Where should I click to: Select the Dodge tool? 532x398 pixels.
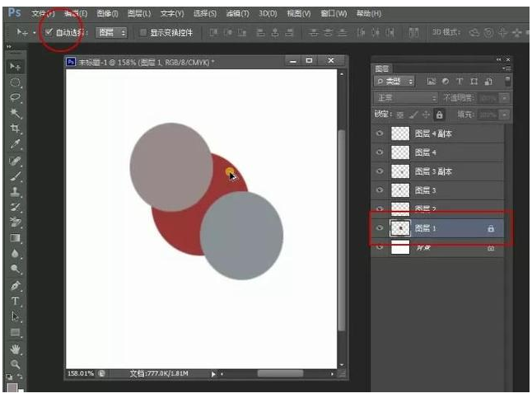(x=16, y=269)
